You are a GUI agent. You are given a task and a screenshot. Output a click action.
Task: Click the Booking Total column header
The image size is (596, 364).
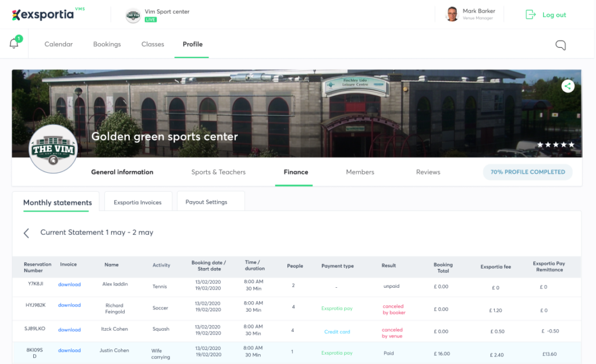[443, 267]
